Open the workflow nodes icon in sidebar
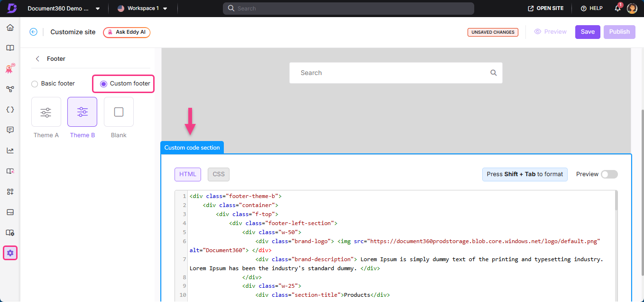644x302 pixels. 10,89
